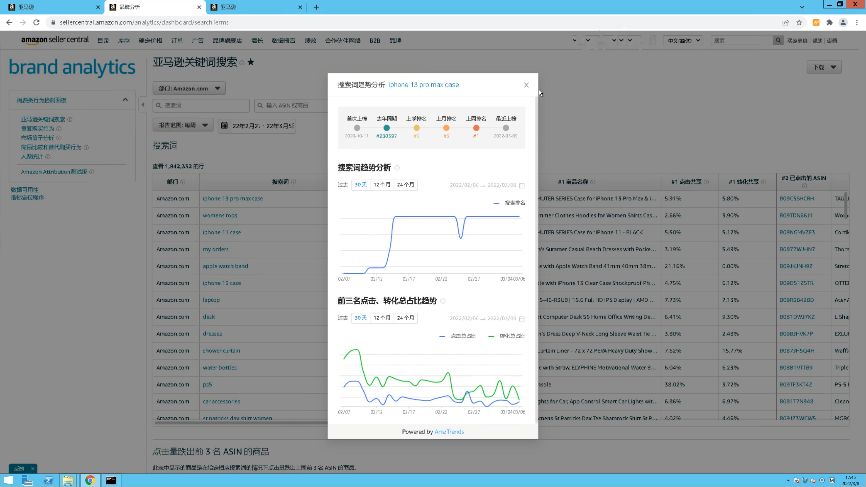Open the language selector dropdown in Seller Central header
866x487 pixels.
683,40
